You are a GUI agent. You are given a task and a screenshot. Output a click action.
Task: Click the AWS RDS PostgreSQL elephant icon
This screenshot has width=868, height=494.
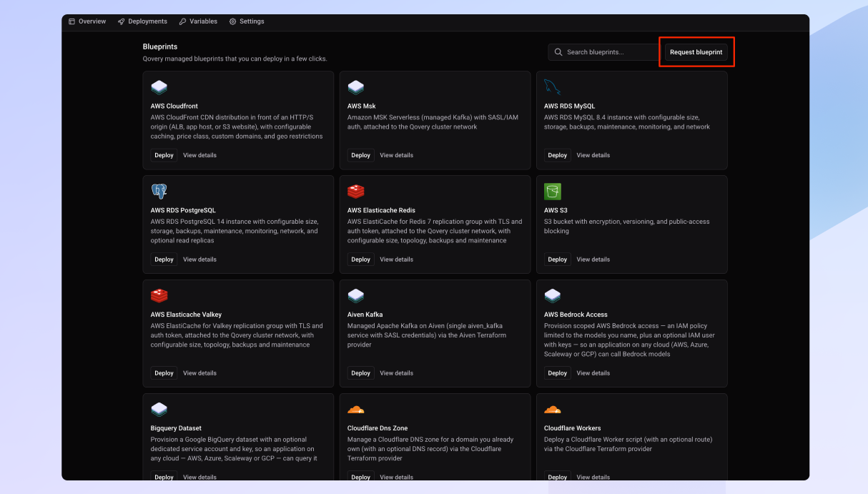[x=159, y=191]
